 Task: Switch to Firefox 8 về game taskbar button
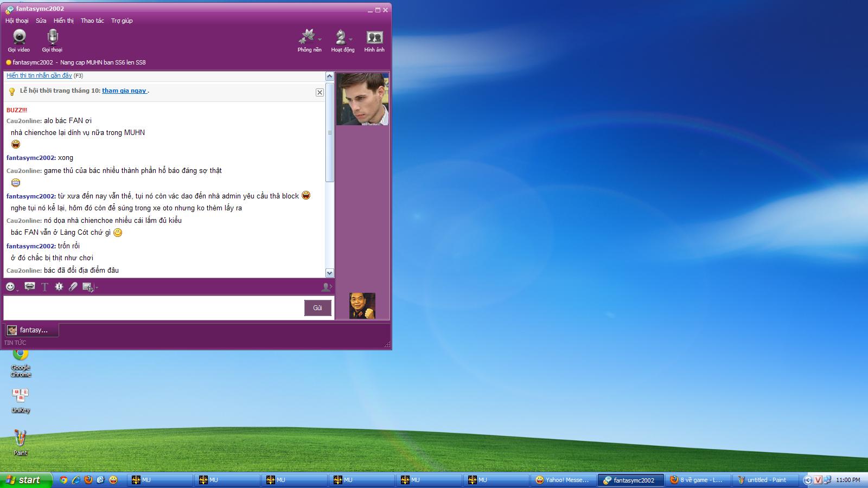[697, 480]
